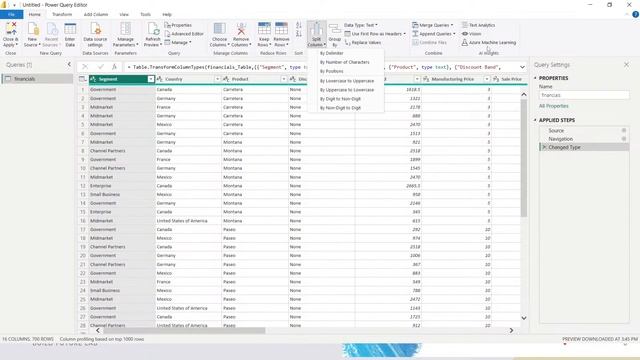
Task: Switch to the Add Column tab
Action: (96, 14)
